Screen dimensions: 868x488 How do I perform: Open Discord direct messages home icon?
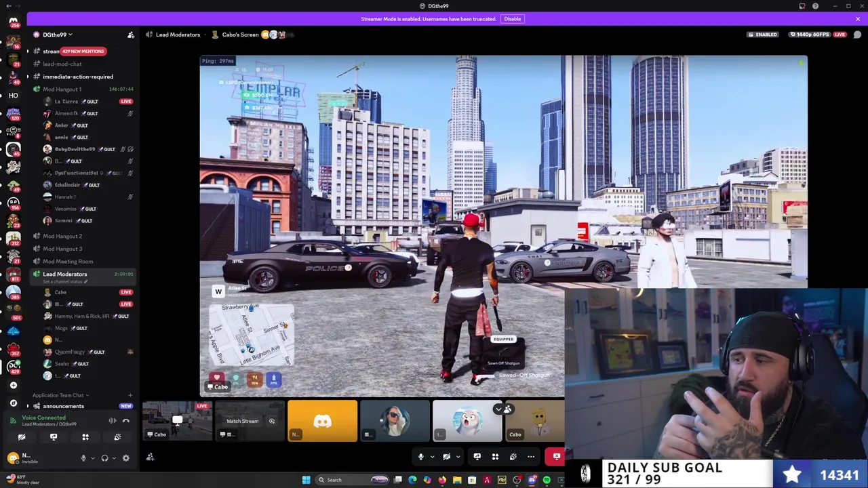13,21
